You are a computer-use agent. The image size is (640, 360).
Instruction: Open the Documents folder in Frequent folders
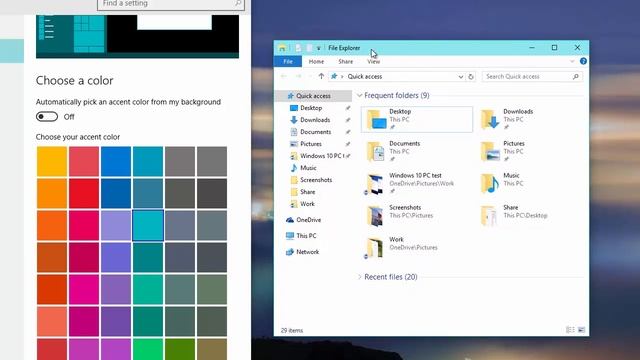(x=417, y=151)
